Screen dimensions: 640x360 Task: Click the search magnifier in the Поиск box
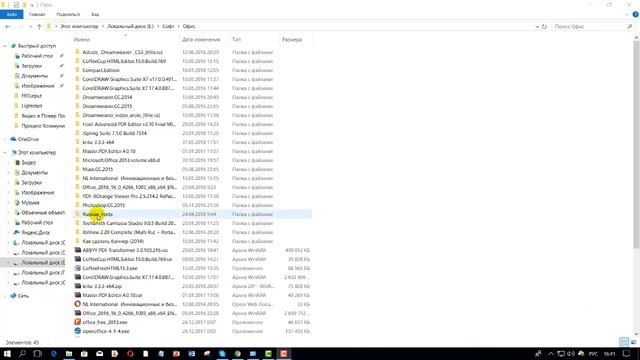click(x=629, y=27)
